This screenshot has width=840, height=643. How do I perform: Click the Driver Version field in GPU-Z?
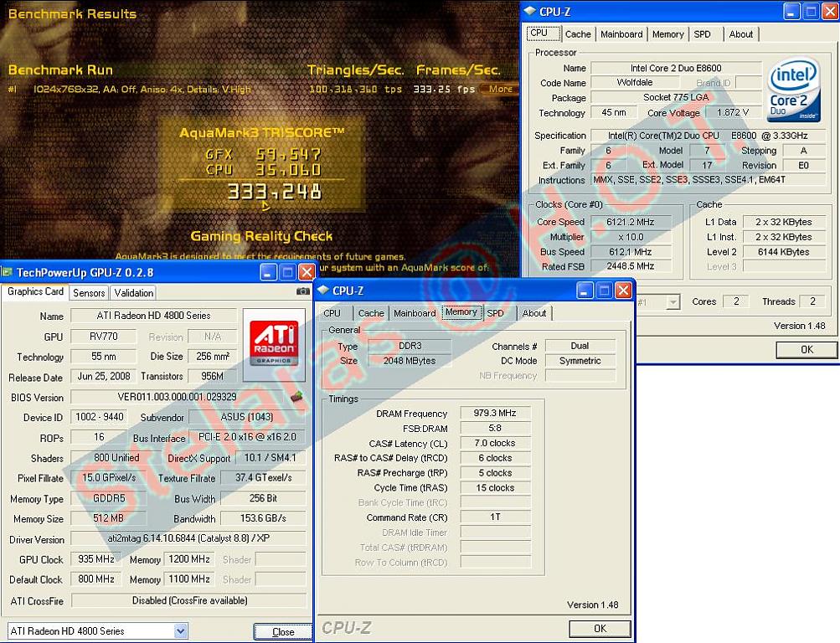tap(188, 538)
